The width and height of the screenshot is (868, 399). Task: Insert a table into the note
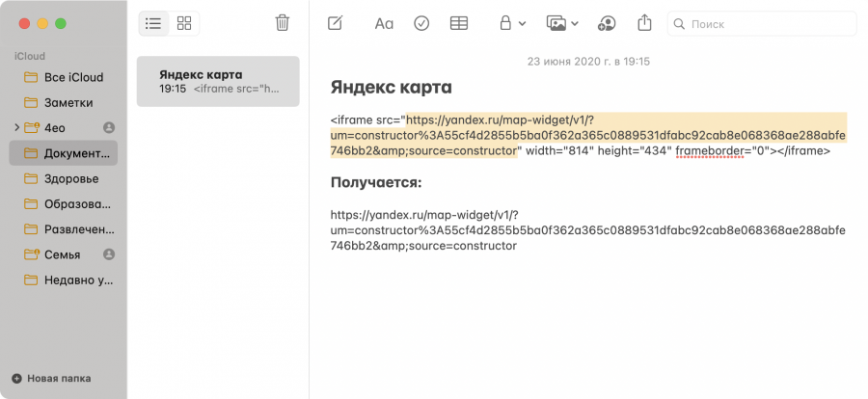click(x=459, y=23)
